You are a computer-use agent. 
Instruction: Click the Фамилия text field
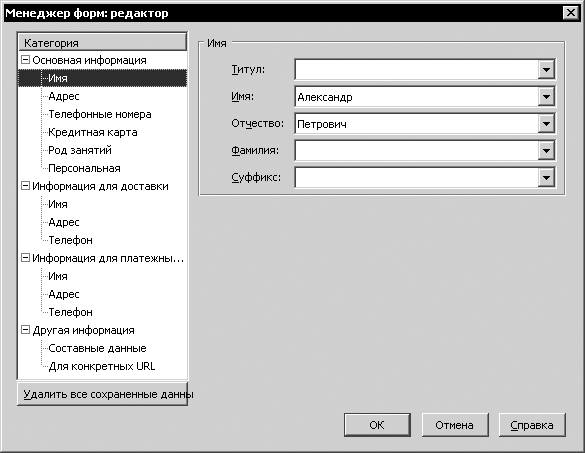click(x=416, y=151)
